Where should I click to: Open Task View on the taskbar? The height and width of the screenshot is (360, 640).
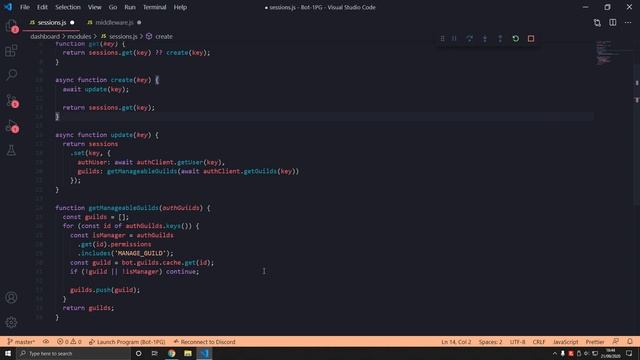coord(154,353)
